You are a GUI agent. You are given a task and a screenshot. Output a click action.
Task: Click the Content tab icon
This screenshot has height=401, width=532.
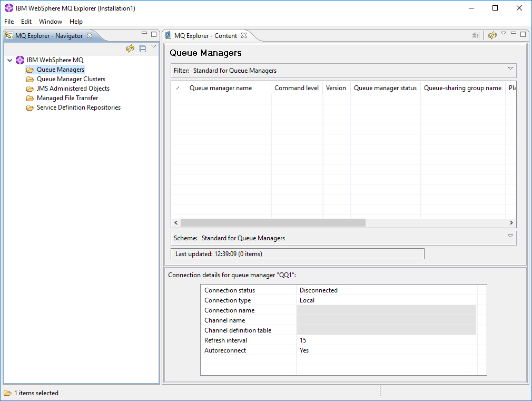[x=168, y=36]
